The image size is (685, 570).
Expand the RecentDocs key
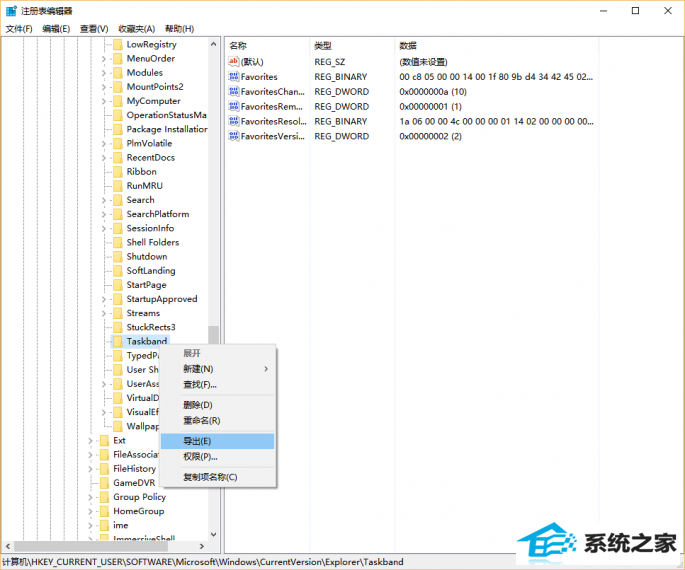[104, 158]
